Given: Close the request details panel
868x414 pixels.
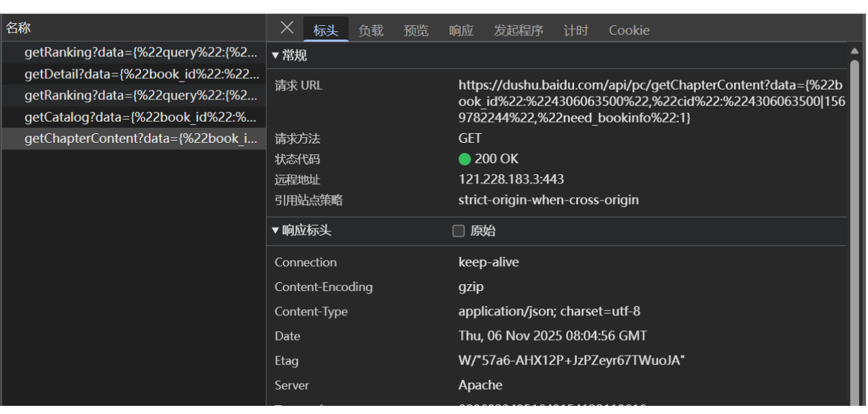Looking at the screenshot, I should pyautogui.click(x=287, y=29).
